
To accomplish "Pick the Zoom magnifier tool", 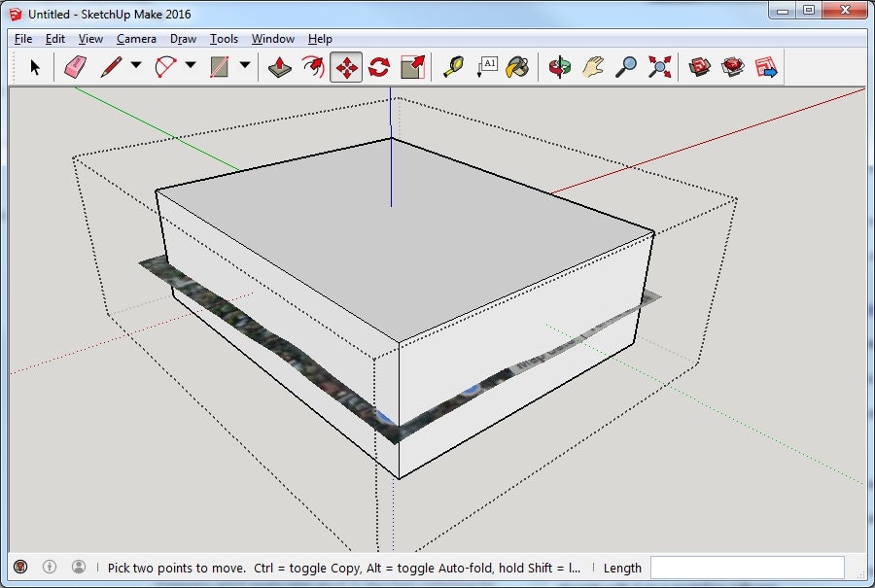I will [626, 67].
